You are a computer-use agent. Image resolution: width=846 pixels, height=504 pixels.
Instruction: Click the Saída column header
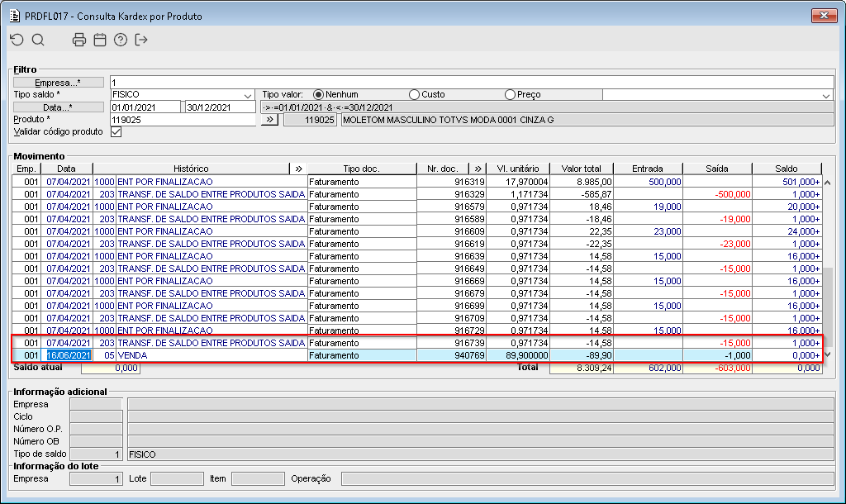717,169
